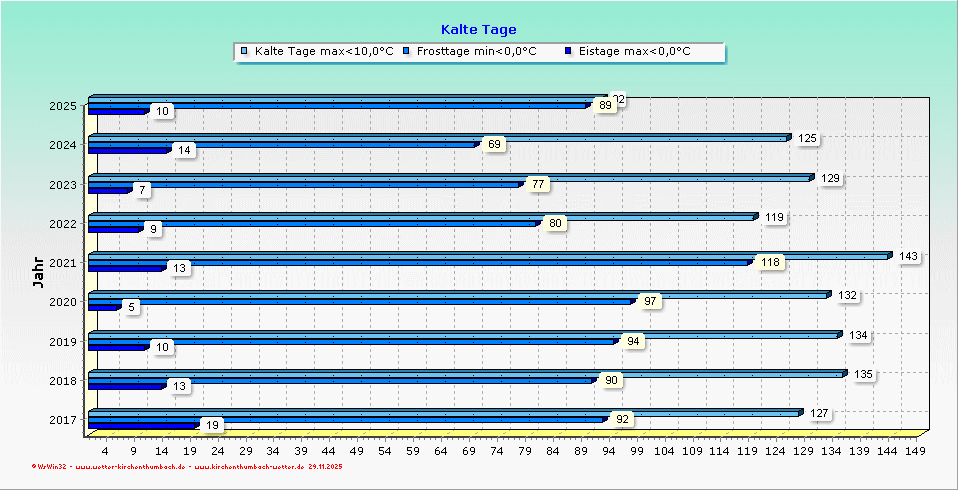
Task: Click the 77 value label for 2023
Action: tap(536, 184)
